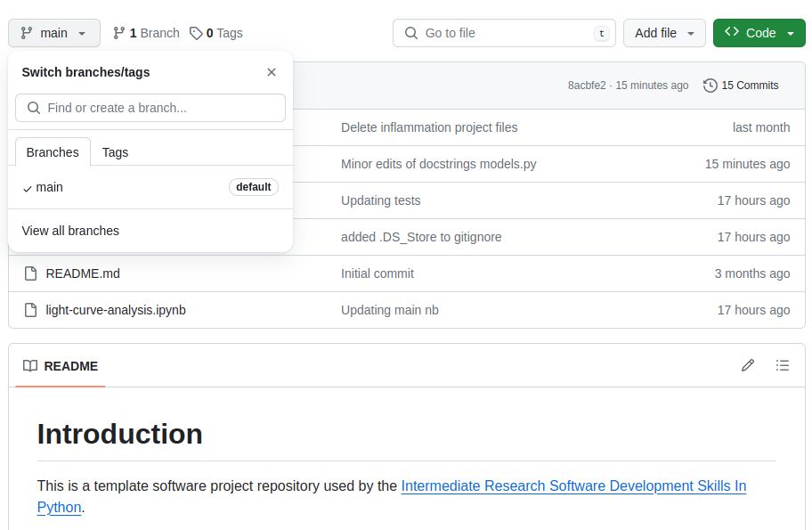812x530 pixels.
Task: Open the README outline list icon
Action: point(783,365)
